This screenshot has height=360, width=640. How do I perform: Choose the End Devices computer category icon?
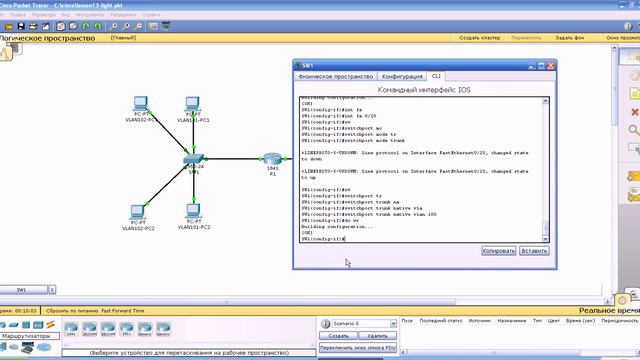tap(27, 348)
